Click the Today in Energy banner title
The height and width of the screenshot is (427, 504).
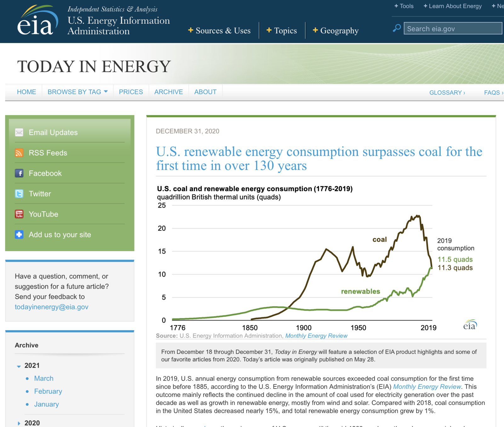(x=94, y=66)
